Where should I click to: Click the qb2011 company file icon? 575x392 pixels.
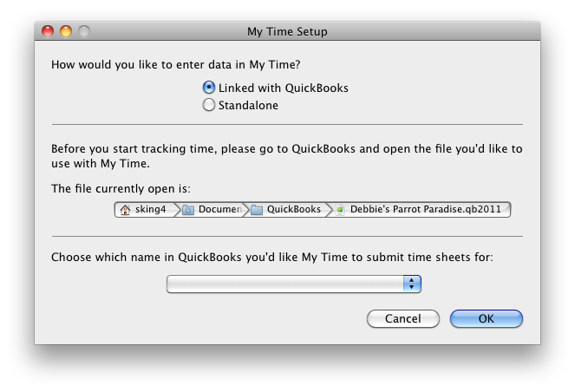tap(340, 210)
